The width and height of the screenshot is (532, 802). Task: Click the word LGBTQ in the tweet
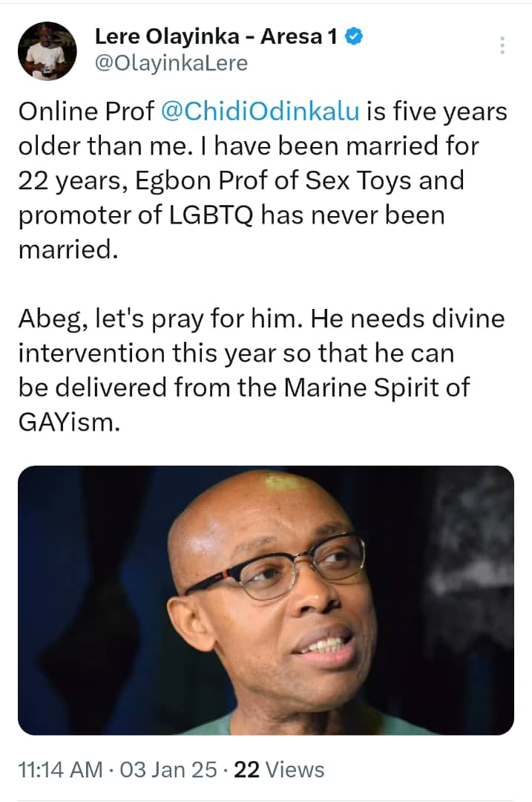click(211, 215)
